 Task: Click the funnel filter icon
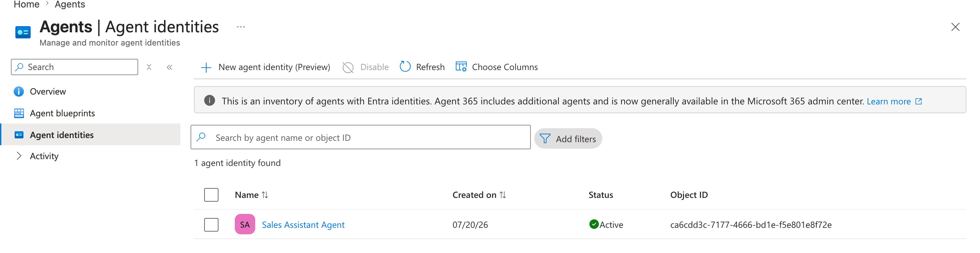tap(545, 138)
